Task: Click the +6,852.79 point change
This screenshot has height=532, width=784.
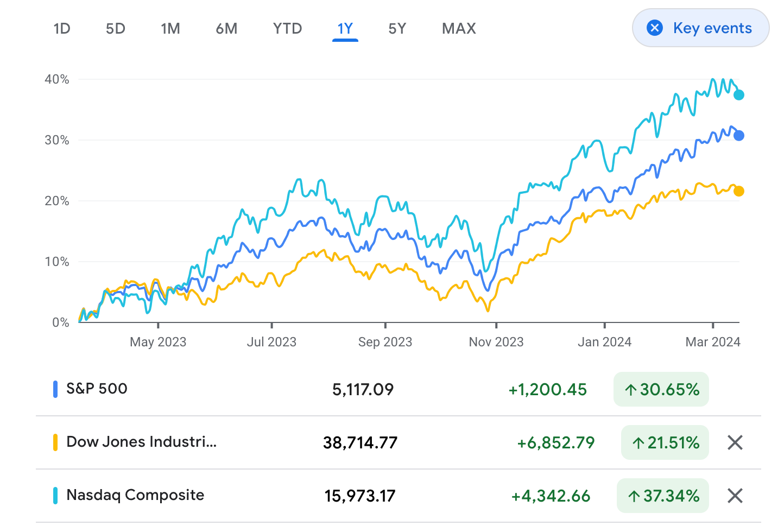Action: click(x=555, y=442)
